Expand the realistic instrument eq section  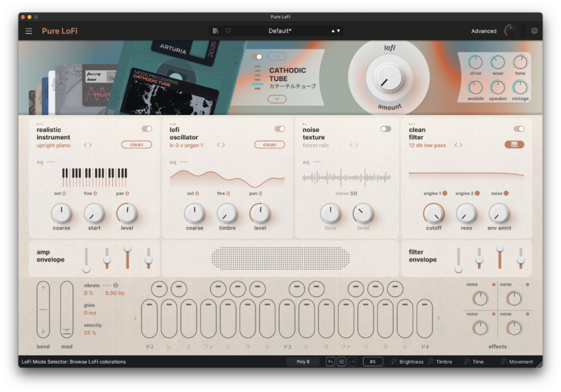[45, 162]
